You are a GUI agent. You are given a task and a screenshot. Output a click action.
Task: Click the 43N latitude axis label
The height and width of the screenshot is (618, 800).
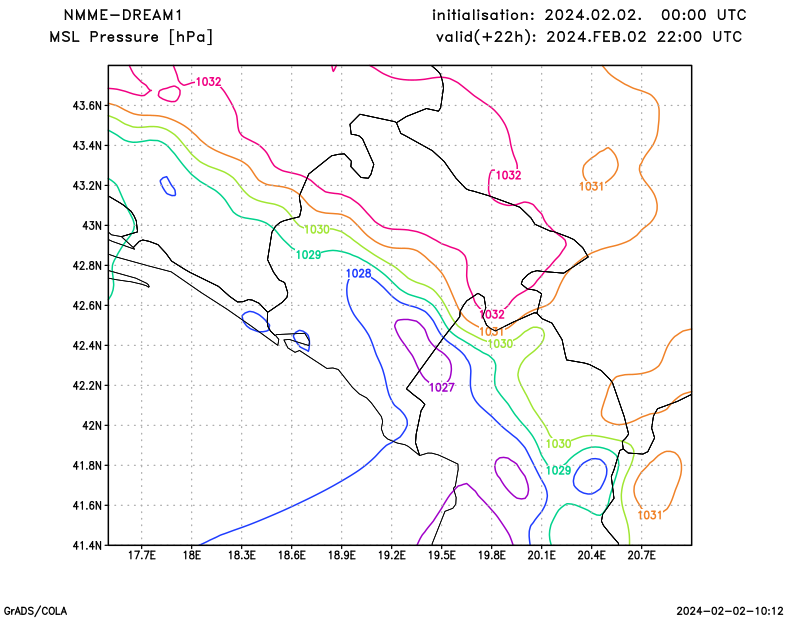point(92,226)
